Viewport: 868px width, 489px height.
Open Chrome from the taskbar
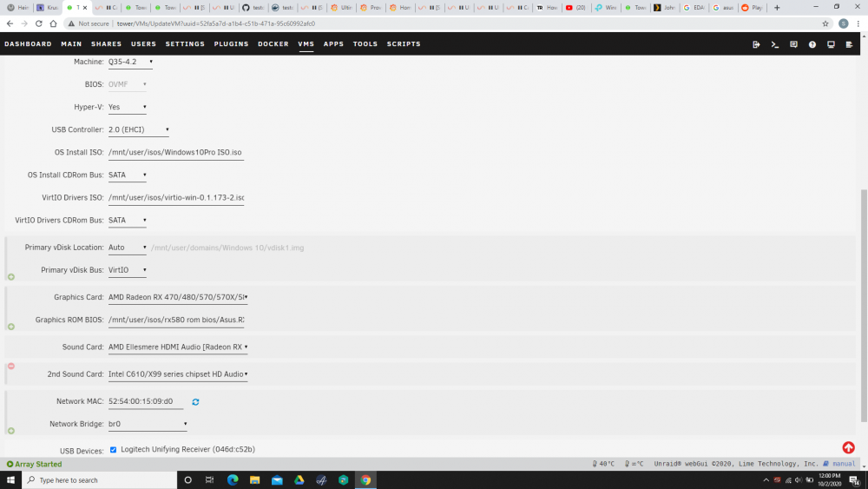[x=365, y=480]
